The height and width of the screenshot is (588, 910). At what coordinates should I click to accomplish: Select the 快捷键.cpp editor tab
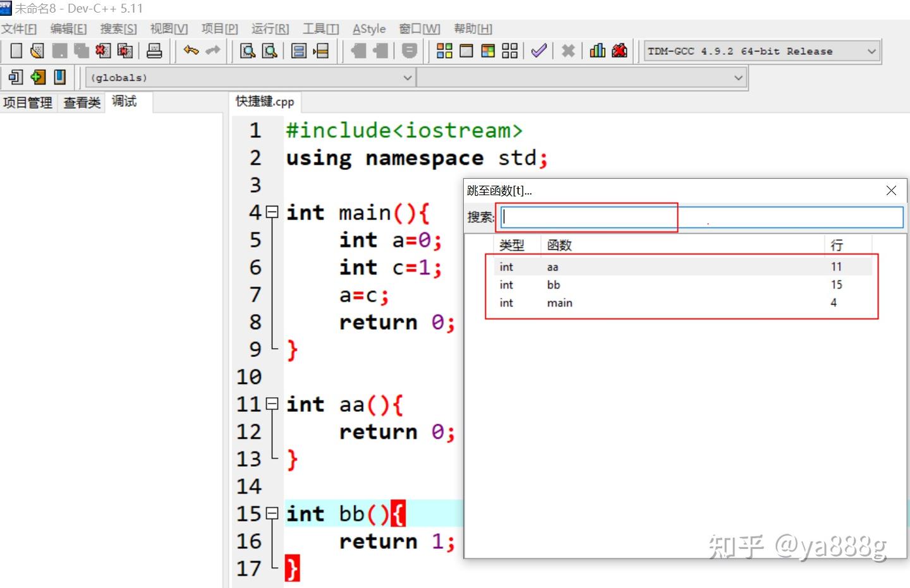tap(265, 101)
